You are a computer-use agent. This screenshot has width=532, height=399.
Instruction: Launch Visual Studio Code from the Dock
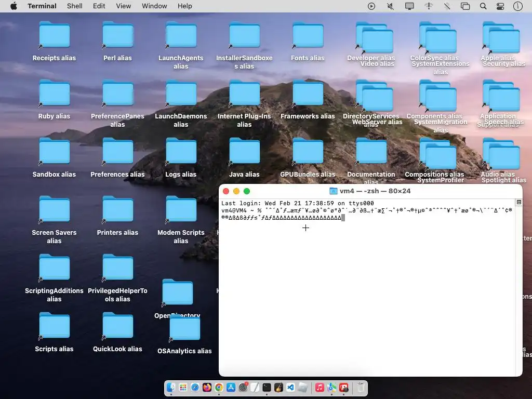[x=290, y=387]
